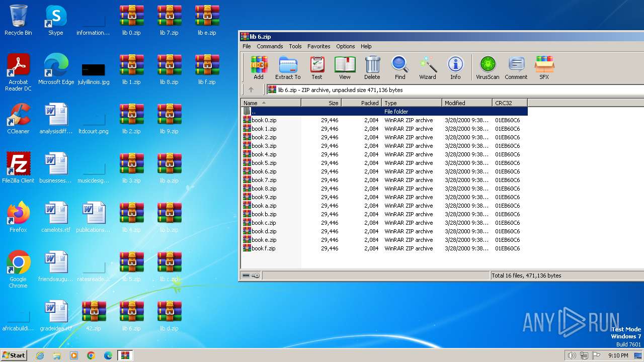
Task: Open the File menu
Action: point(247,46)
